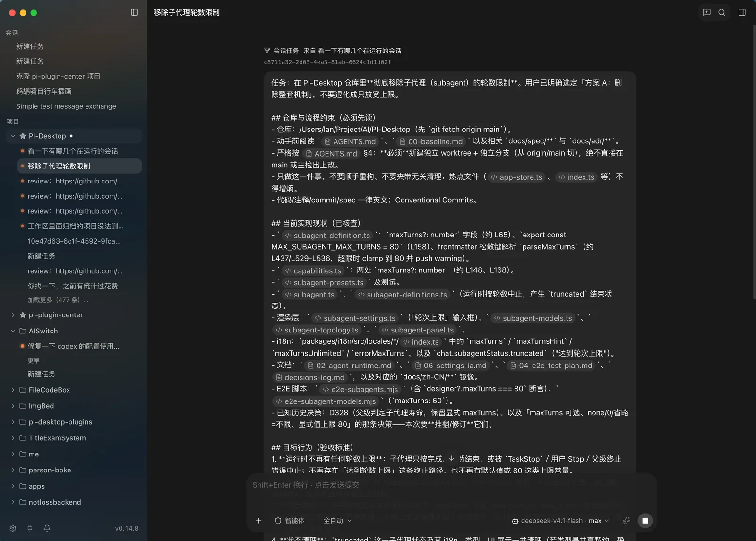Open the subagent-definition.ts file chip
756x541 pixels.
pyautogui.click(x=327, y=236)
